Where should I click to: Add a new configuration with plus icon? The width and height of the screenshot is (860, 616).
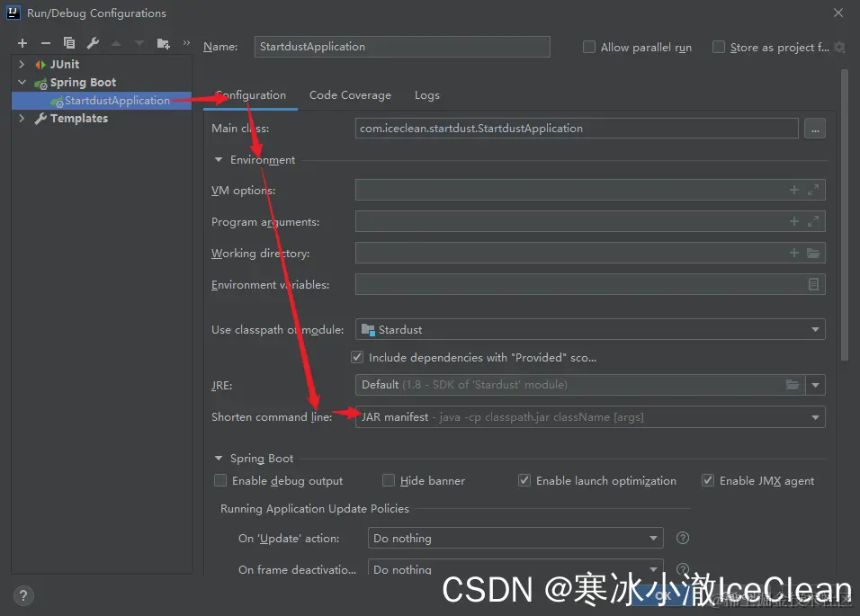(22, 43)
